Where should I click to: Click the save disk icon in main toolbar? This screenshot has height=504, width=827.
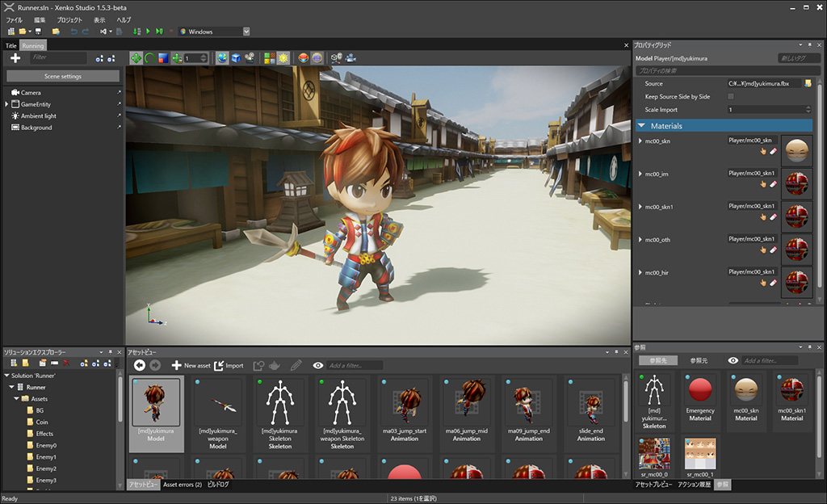(39, 31)
